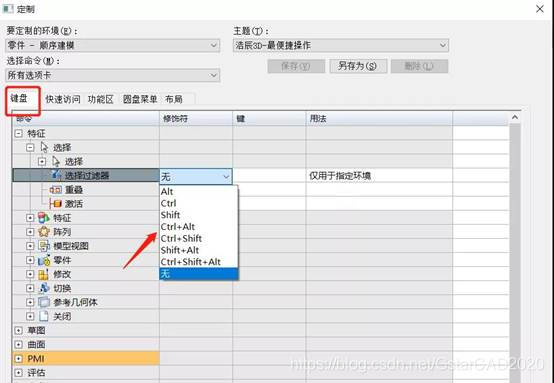
Task: Choose Alt from modifier list
Action: point(199,192)
